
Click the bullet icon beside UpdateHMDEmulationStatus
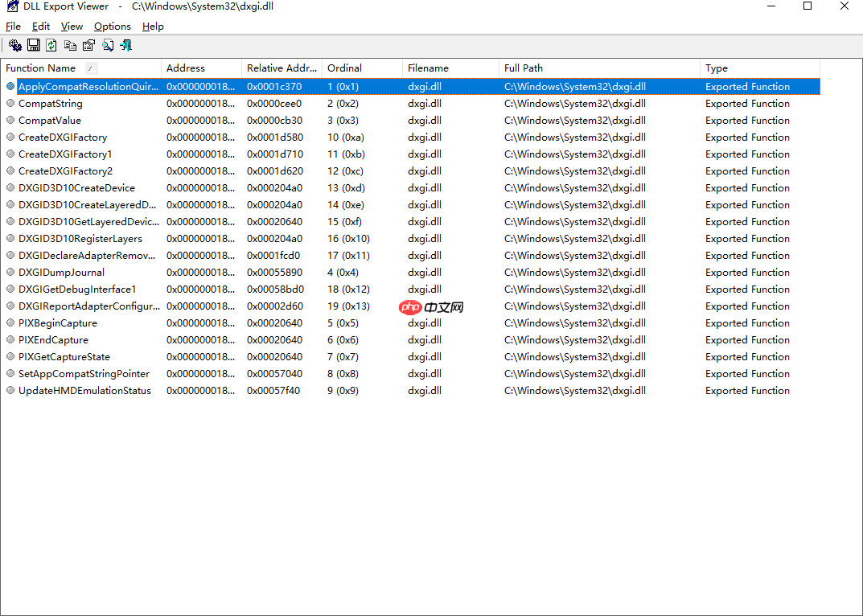point(10,391)
